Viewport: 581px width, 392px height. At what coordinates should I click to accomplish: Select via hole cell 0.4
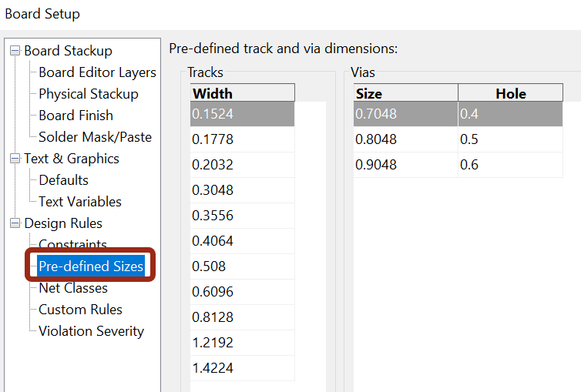click(x=511, y=114)
